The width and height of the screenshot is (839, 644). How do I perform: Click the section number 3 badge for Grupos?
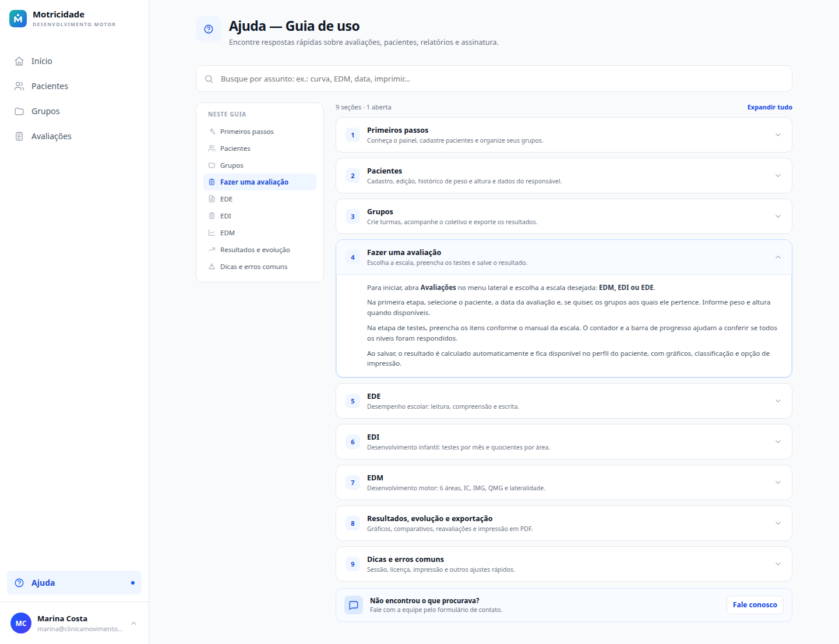point(352,217)
